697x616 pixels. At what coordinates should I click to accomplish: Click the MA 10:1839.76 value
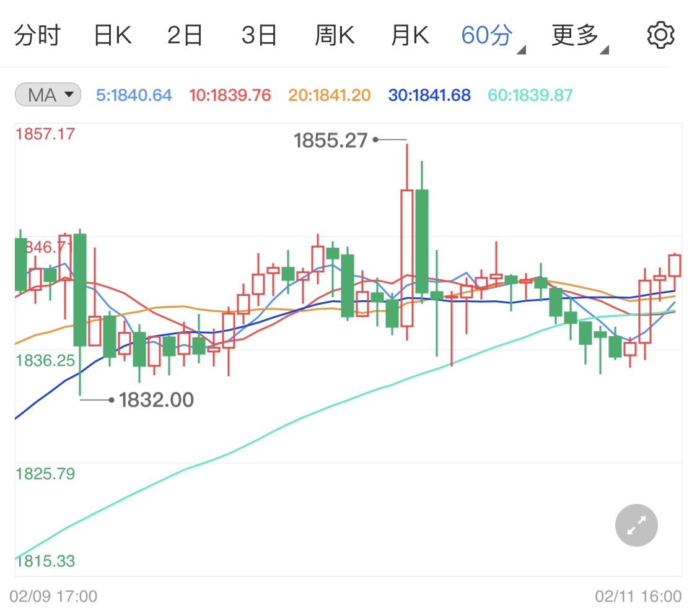pos(230,95)
